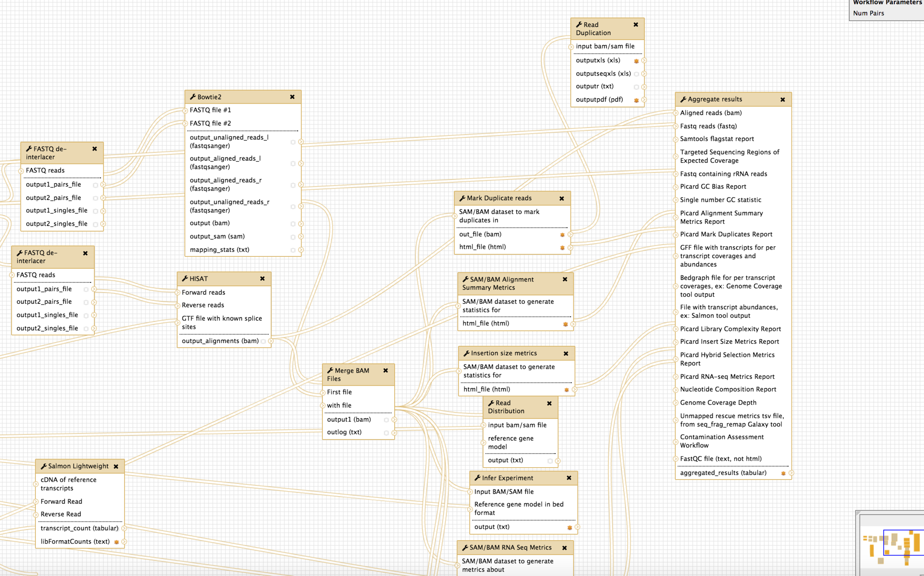Click the wrench icon on Bowtie2 node

tap(193, 97)
